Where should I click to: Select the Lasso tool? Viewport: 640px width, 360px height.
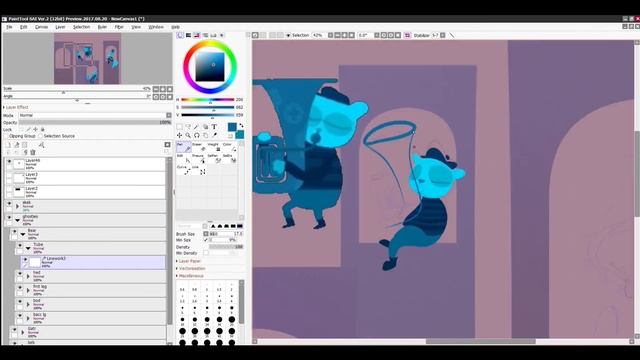(x=188, y=127)
